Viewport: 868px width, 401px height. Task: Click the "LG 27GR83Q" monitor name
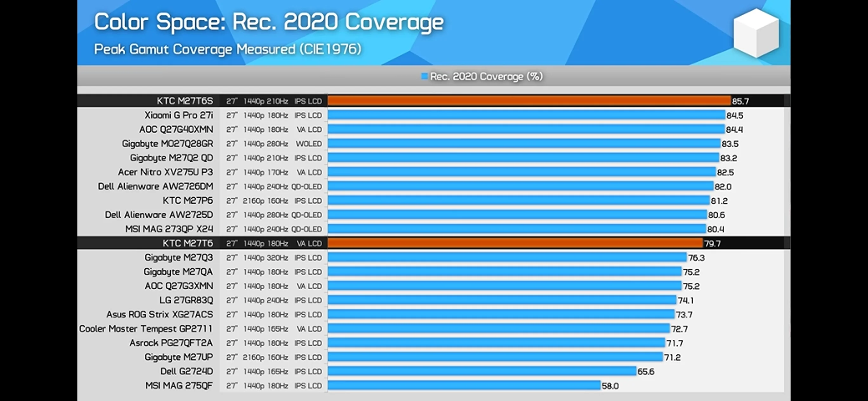click(x=186, y=300)
